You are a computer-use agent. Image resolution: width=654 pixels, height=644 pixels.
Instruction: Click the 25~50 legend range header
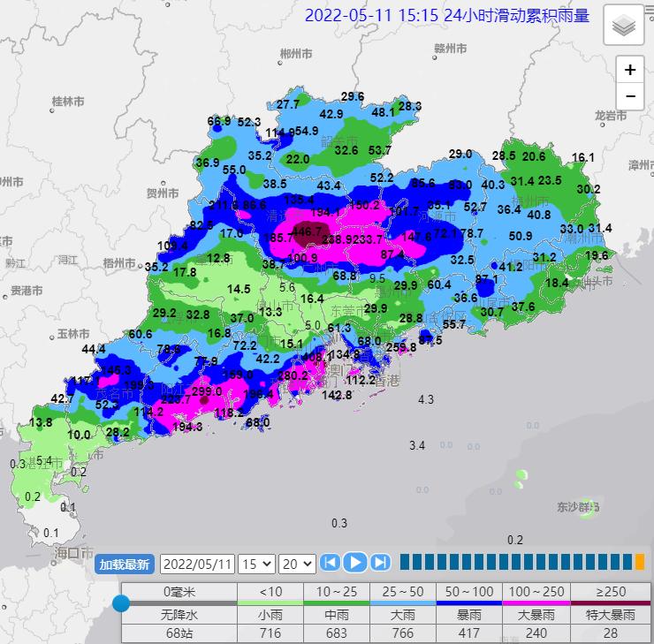tap(403, 592)
